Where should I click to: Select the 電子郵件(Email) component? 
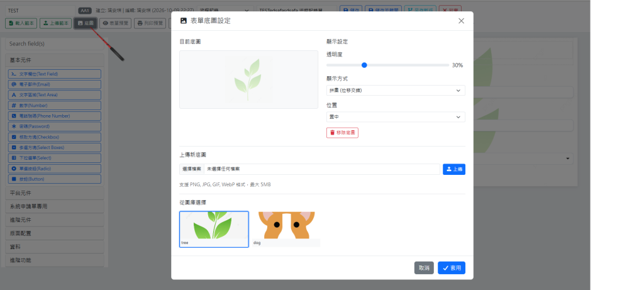pyautogui.click(x=55, y=84)
